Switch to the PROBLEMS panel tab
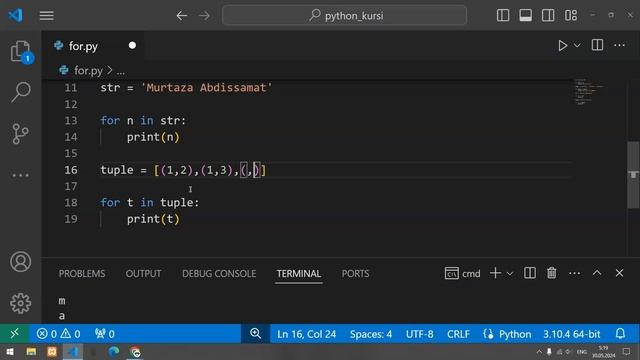The width and height of the screenshot is (640, 360). pyautogui.click(x=82, y=273)
